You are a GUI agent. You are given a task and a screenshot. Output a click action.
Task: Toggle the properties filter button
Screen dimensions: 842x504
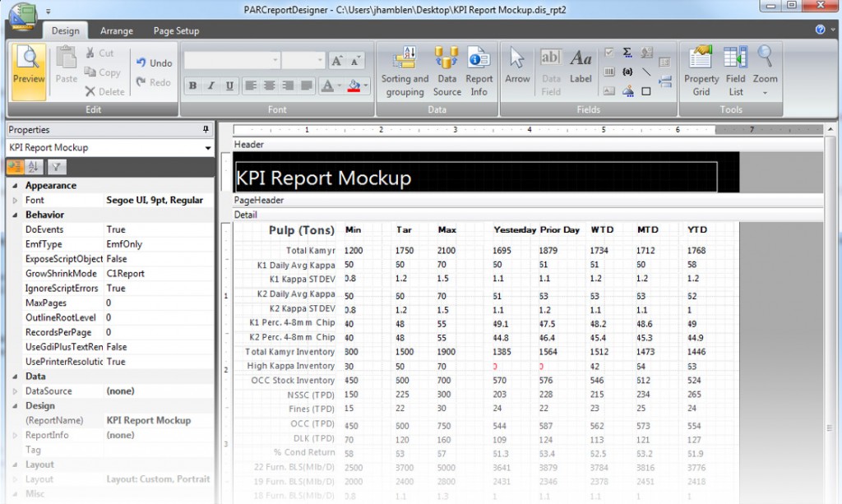pyautogui.click(x=57, y=167)
